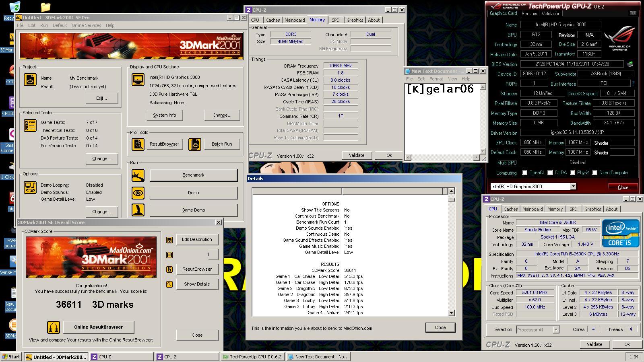This screenshot has width=644, height=362.
Task: Click the Online ResultBrowser button
Action: [99, 327]
